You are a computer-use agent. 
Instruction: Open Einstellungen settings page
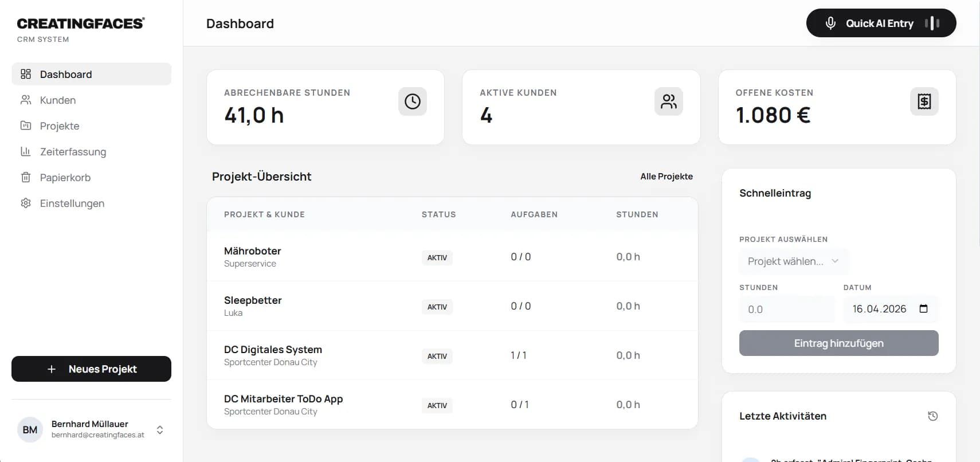coord(91,203)
